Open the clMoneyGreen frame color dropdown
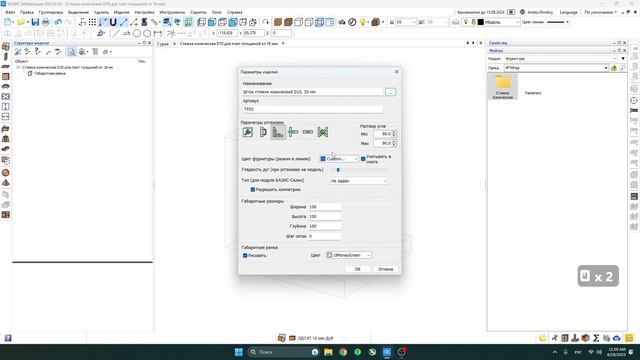Screen dimensions: 640x360 pos(349,255)
